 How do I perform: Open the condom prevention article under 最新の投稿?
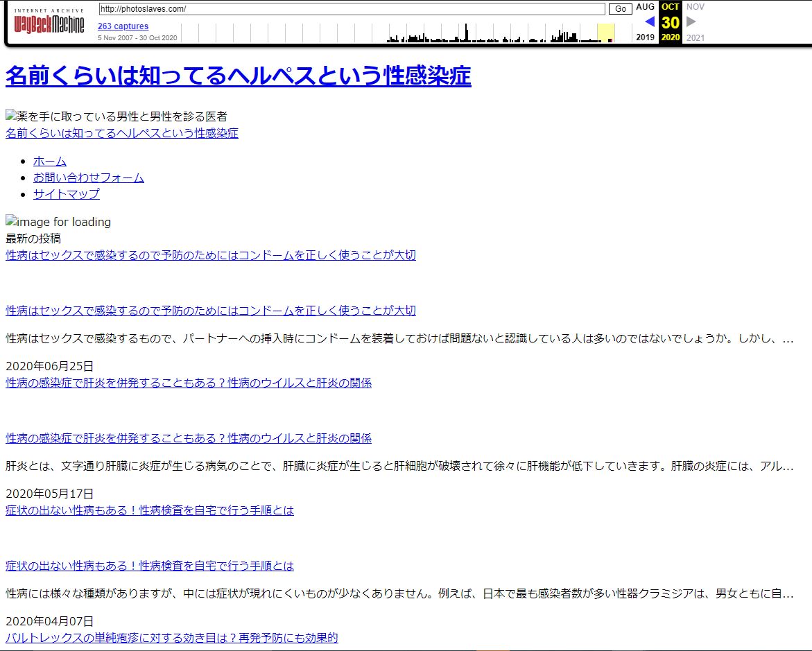coord(211,255)
